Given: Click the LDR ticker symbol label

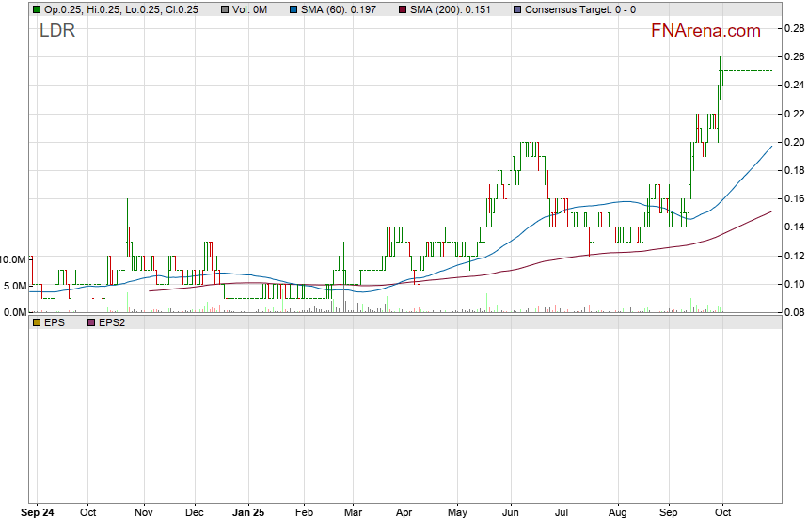Looking at the screenshot, I should [x=56, y=31].
